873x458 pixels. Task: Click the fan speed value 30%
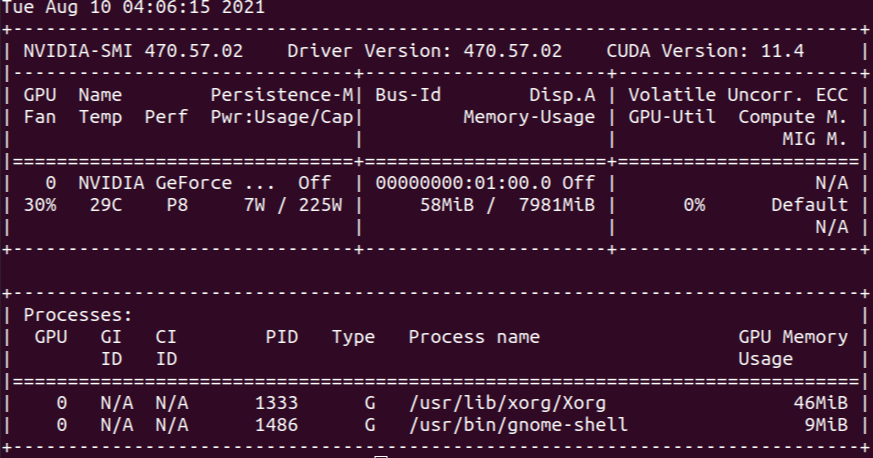coord(40,205)
